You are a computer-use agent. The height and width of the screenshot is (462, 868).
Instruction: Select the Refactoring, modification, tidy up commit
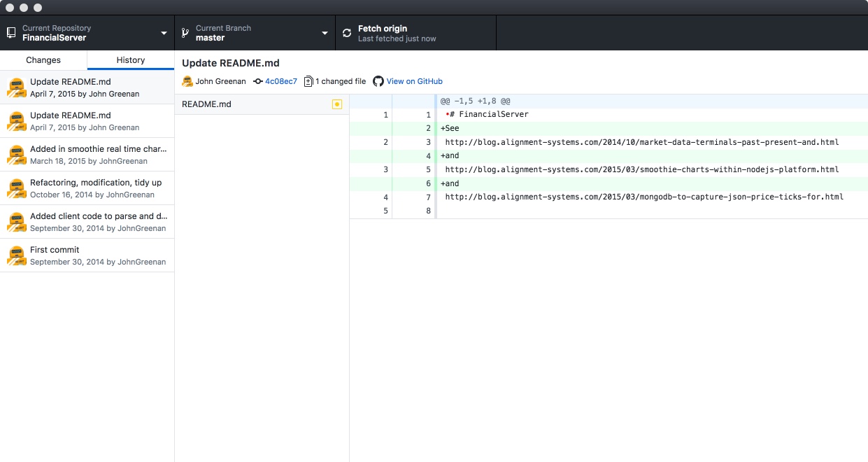click(87, 188)
